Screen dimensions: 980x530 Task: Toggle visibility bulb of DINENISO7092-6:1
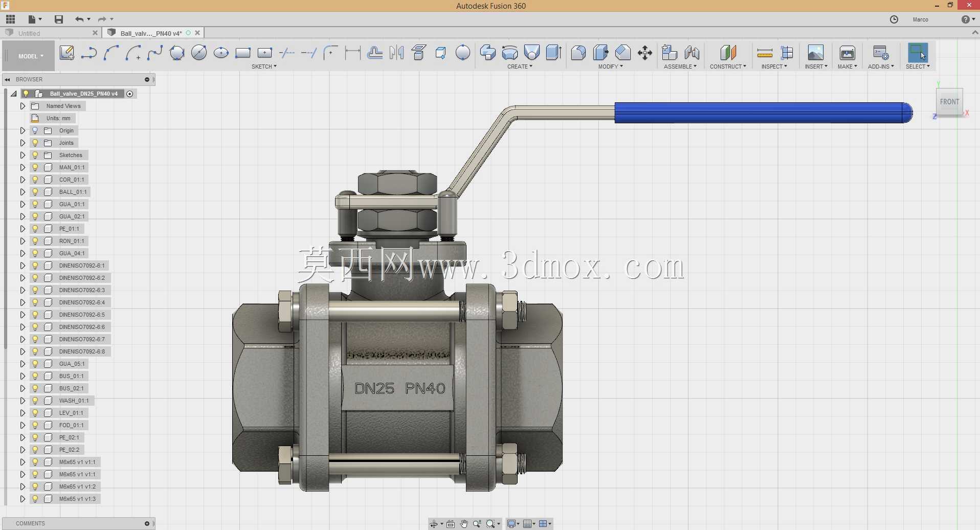[x=35, y=266]
